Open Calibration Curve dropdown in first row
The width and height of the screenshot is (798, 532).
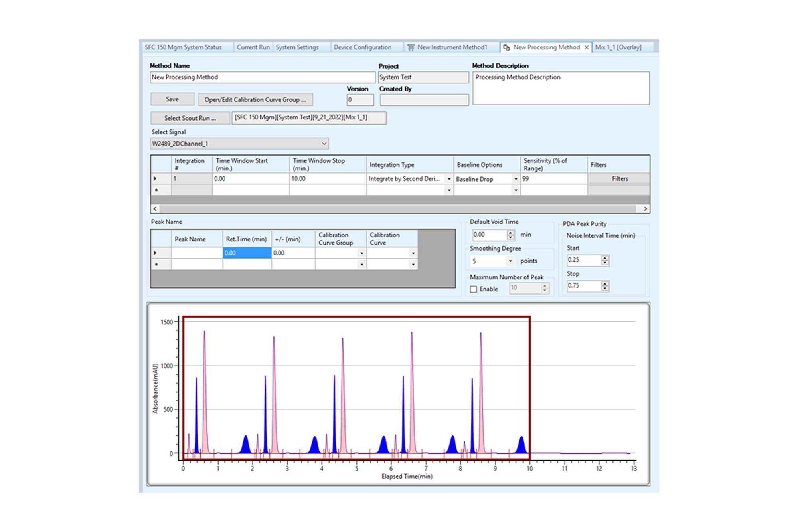413,253
